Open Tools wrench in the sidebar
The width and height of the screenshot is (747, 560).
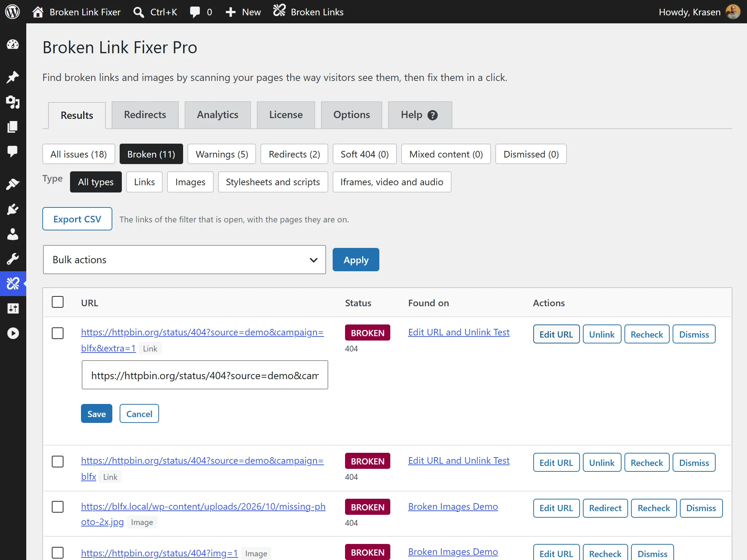point(13,259)
